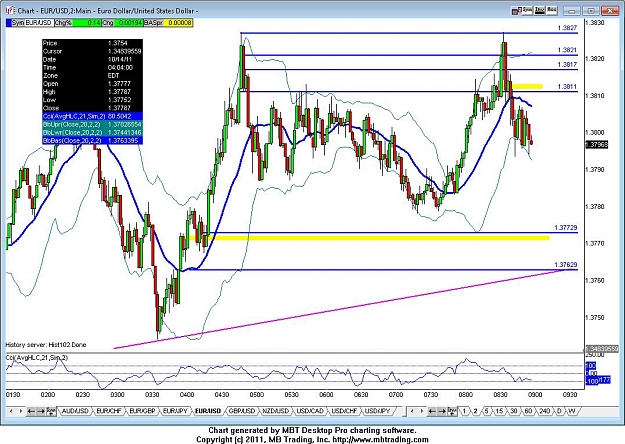Select the 2 minute interval tab
Image resolution: width=625 pixels, height=444 pixels.
pos(475,411)
